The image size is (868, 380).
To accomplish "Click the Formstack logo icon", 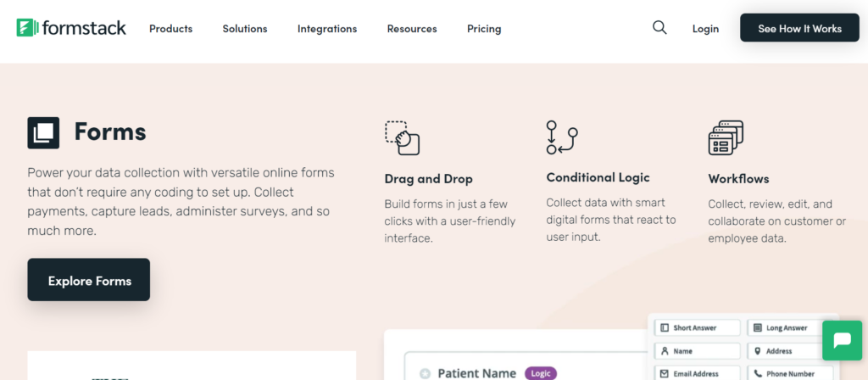I will point(25,28).
